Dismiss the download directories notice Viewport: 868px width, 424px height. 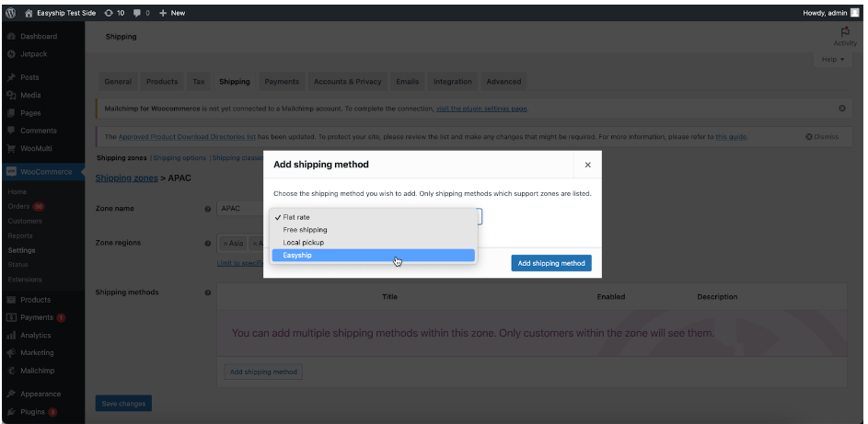pyautogui.click(x=822, y=136)
